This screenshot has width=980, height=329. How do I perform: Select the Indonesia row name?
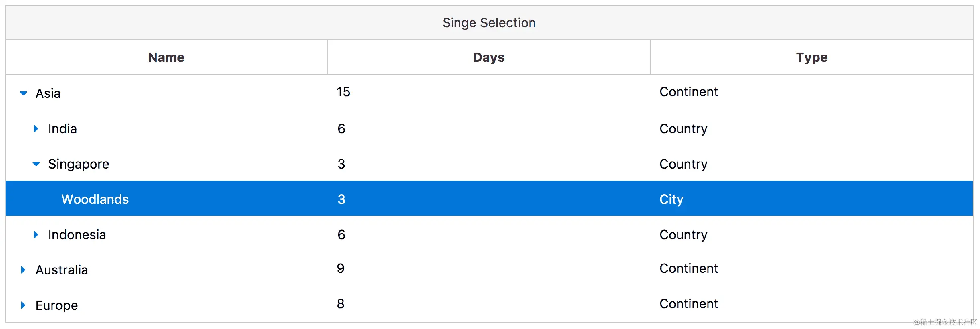pos(77,235)
